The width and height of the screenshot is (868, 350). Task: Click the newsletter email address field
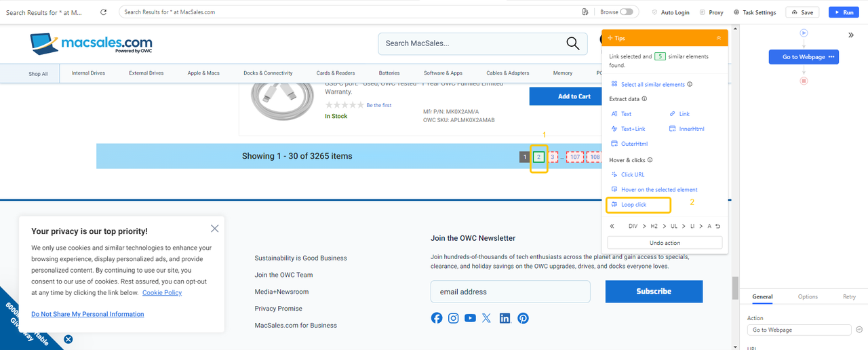(x=511, y=292)
